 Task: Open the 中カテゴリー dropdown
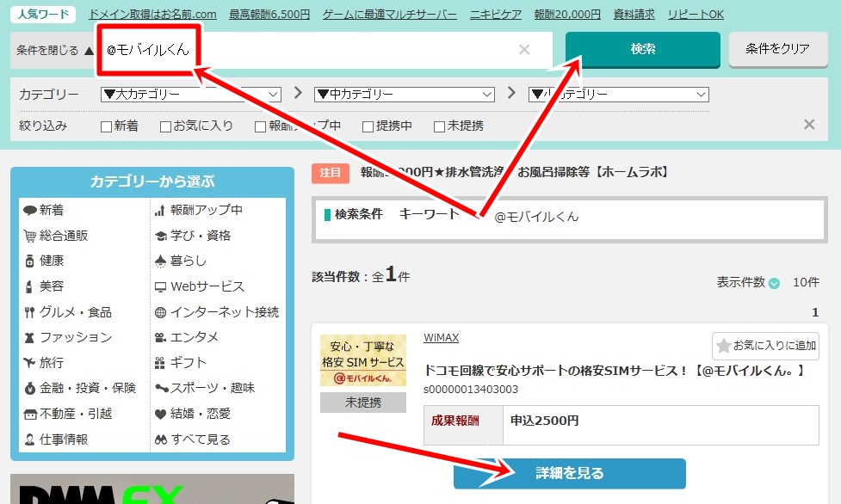[x=405, y=95]
